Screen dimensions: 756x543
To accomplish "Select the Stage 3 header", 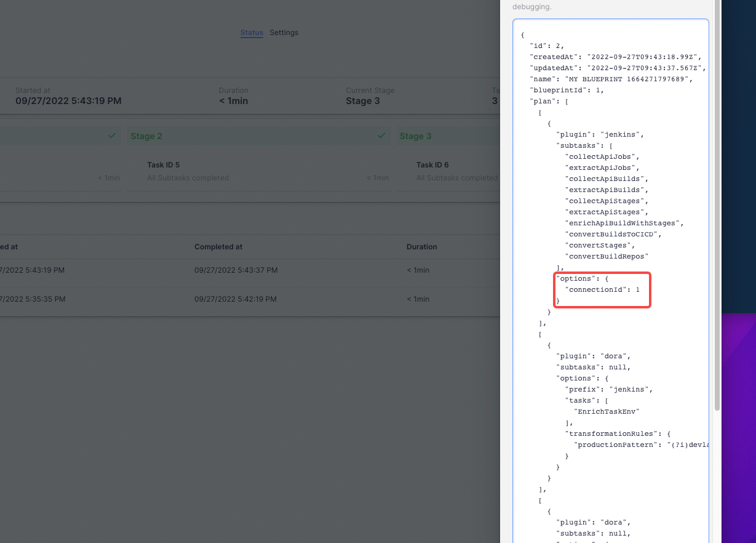I will click(x=448, y=136).
